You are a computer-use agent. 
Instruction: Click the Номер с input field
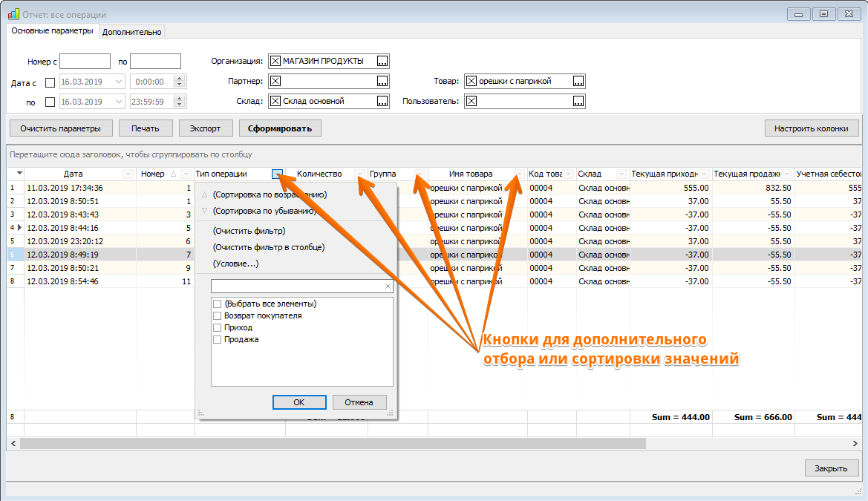(85, 62)
